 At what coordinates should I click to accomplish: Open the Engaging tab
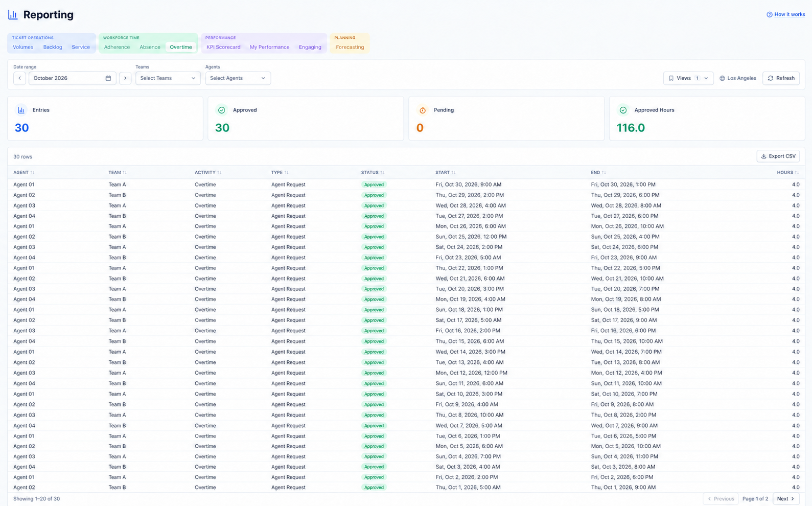coord(310,47)
